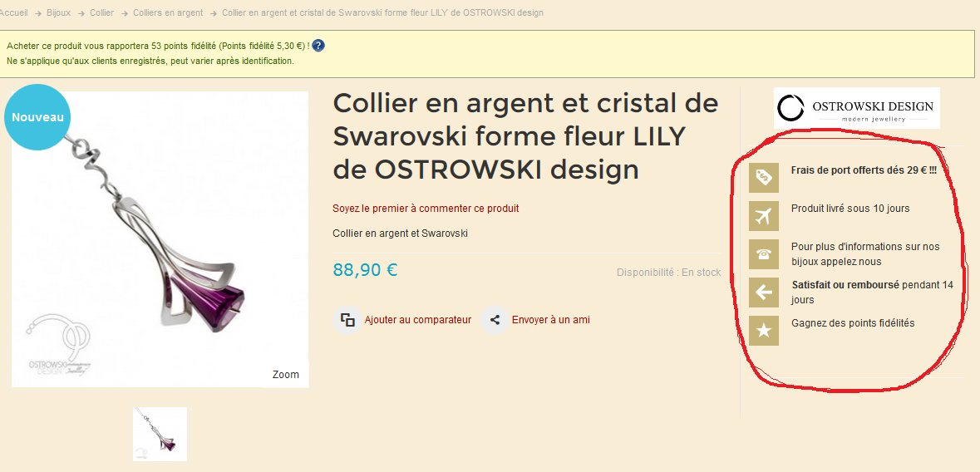Click the return arrow refund icon

(x=764, y=292)
